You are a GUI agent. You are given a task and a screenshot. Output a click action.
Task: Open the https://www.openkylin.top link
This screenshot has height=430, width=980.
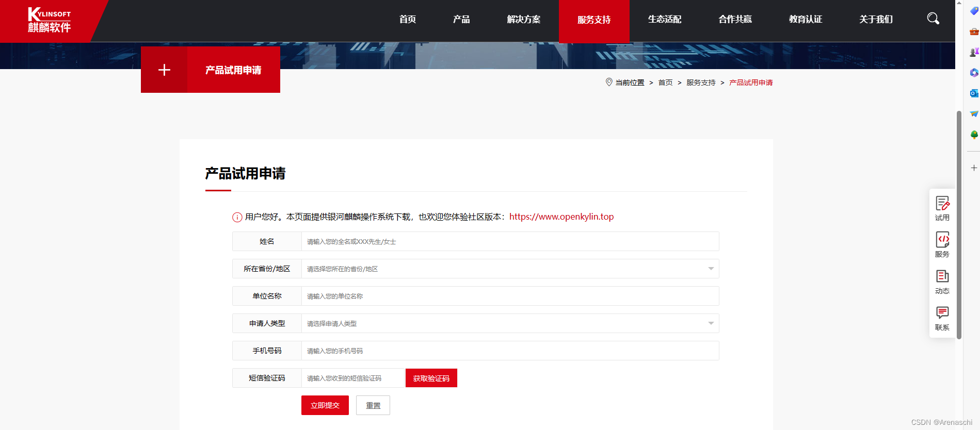(561, 217)
